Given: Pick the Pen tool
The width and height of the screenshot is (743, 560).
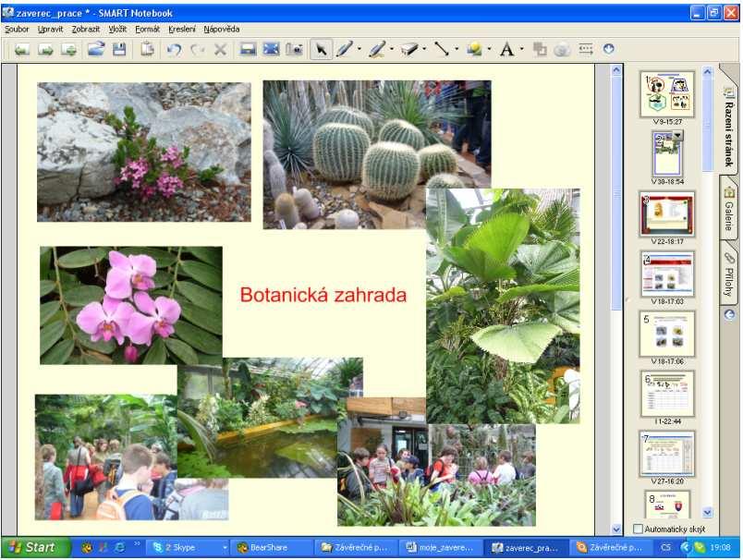Looking at the screenshot, I should click(x=345, y=49).
